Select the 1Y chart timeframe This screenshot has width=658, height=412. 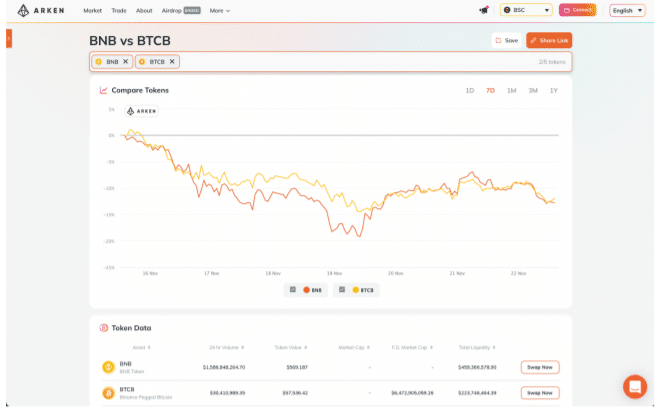pyautogui.click(x=554, y=91)
